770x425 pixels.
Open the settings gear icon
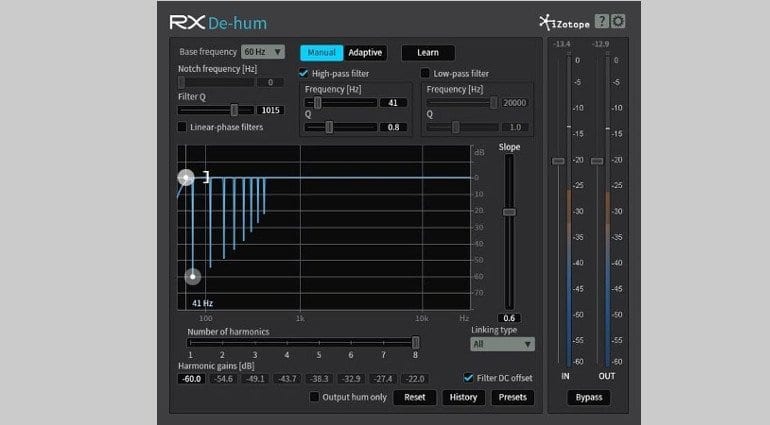(x=618, y=21)
